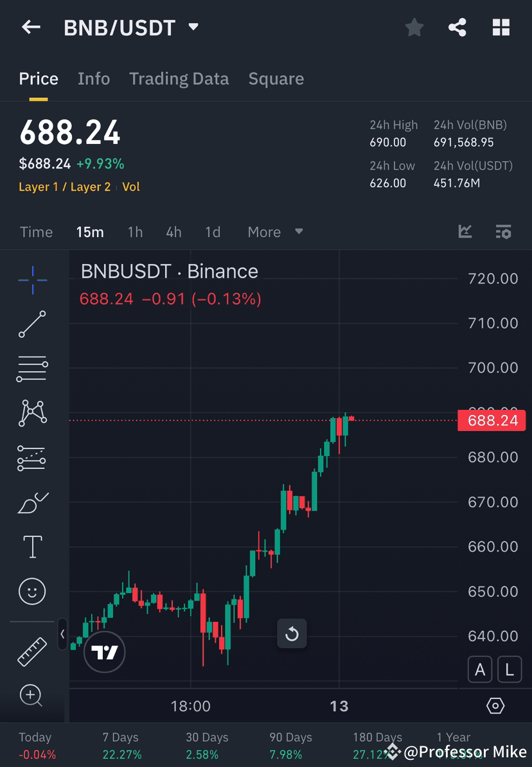Open the Square tab
The image size is (532, 767).
[x=276, y=78]
